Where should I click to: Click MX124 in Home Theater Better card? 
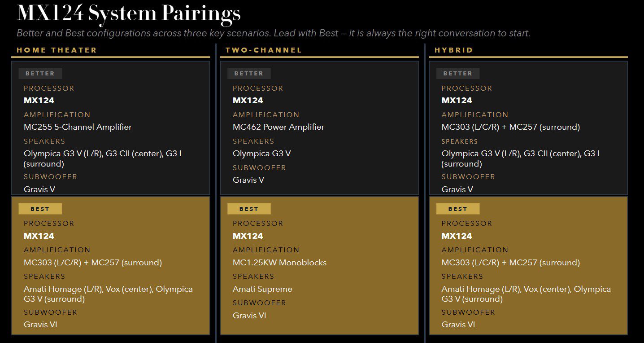[x=39, y=101]
